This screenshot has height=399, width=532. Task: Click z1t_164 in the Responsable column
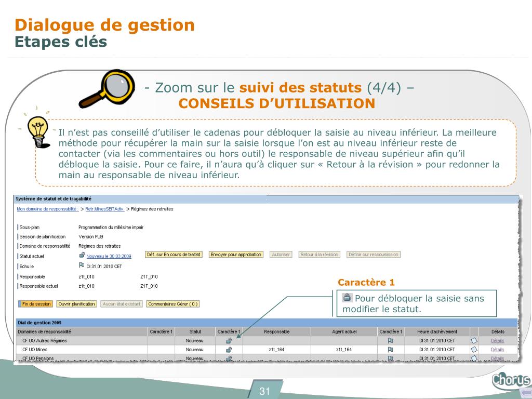pos(276,350)
